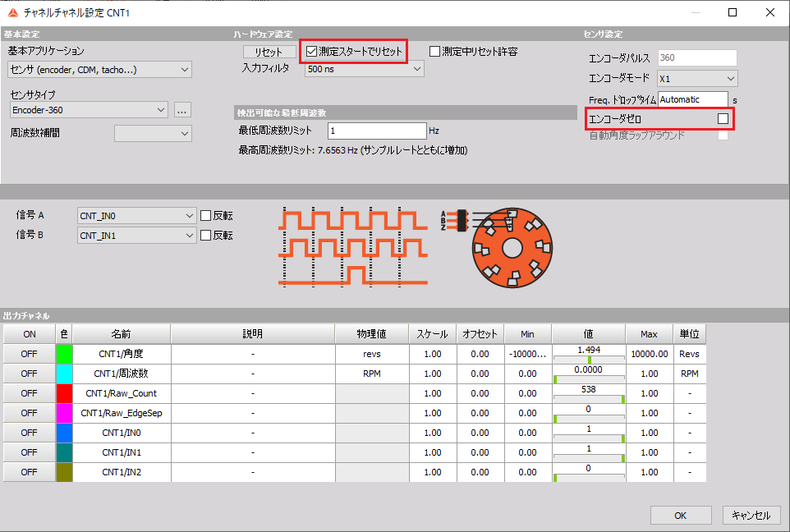Click the revs physical value cell
790x532 pixels.
click(x=372, y=354)
